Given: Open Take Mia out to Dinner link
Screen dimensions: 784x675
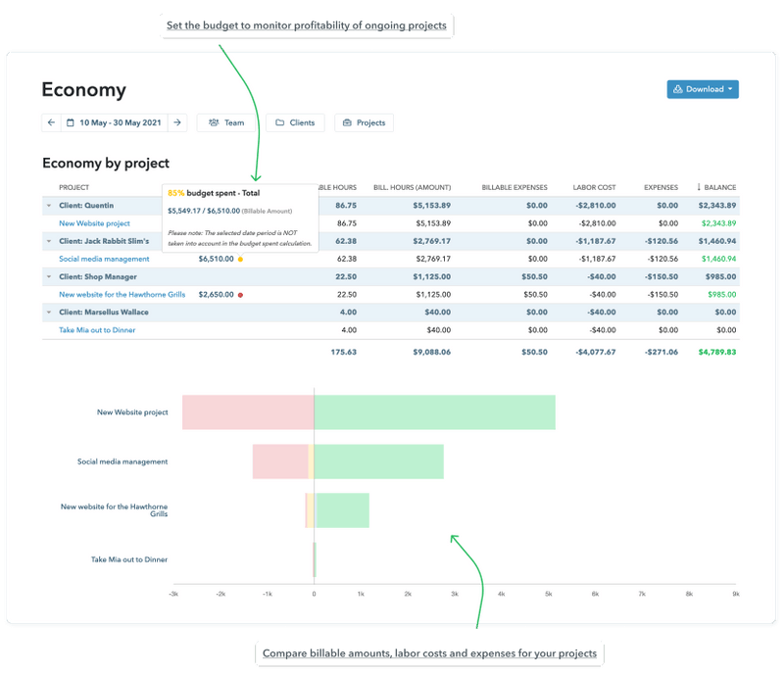Looking at the screenshot, I should pyautogui.click(x=97, y=330).
